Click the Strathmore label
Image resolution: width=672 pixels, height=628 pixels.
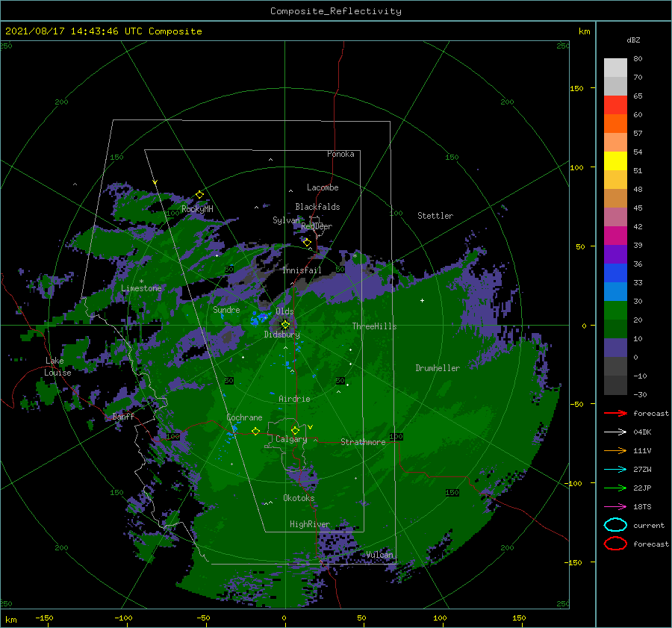pyautogui.click(x=363, y=442)
